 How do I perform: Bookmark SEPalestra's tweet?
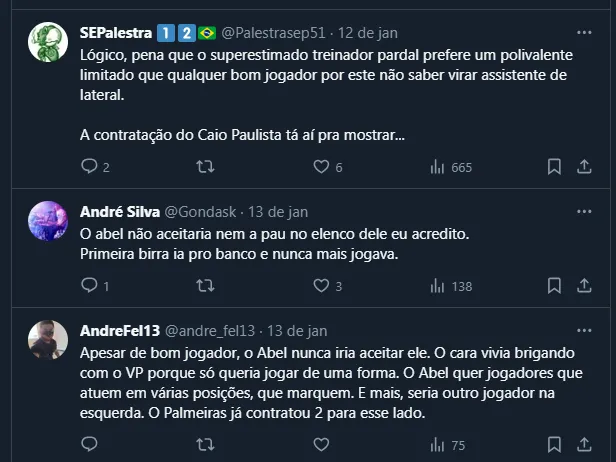pos(554,167)
